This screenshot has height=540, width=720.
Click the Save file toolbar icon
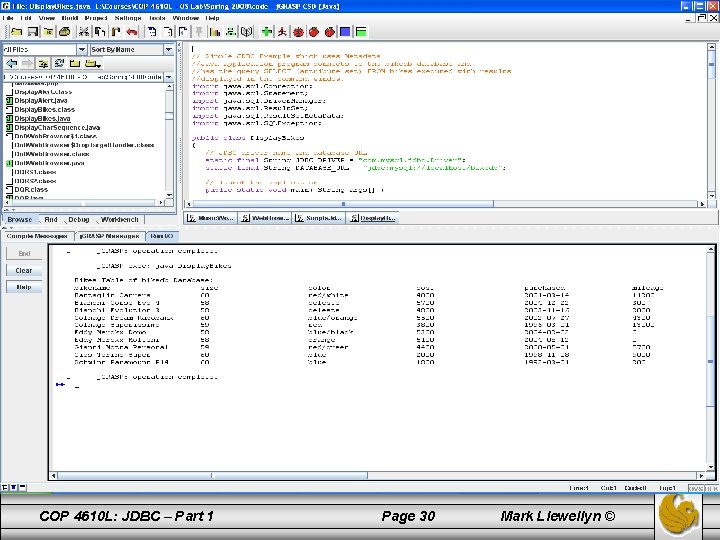(33, 32)
